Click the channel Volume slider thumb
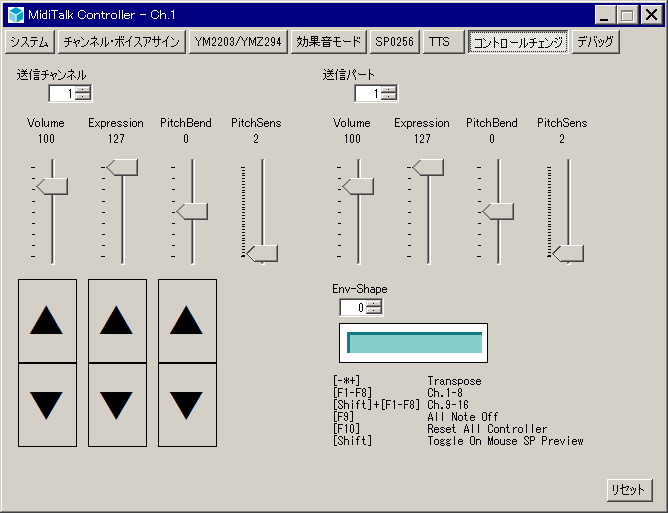The width and height of the screenshot is (668, 513). tap(52, 187)
